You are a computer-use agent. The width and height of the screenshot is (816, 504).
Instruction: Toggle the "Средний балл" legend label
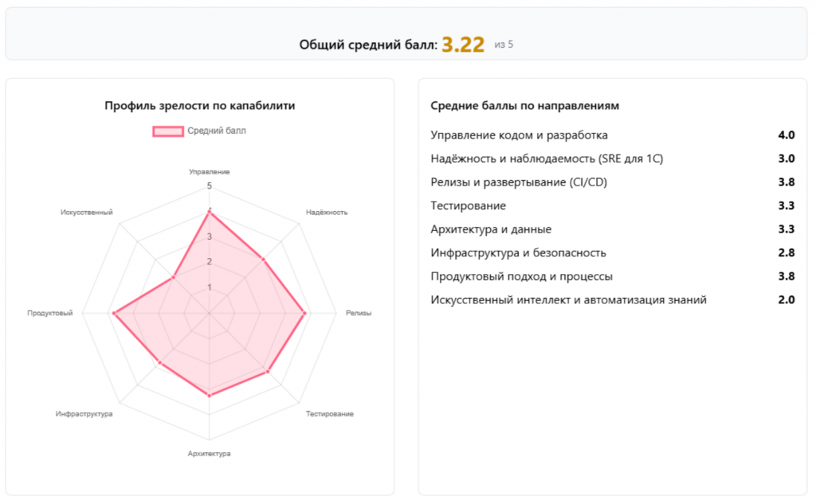(x=217, y=131)
